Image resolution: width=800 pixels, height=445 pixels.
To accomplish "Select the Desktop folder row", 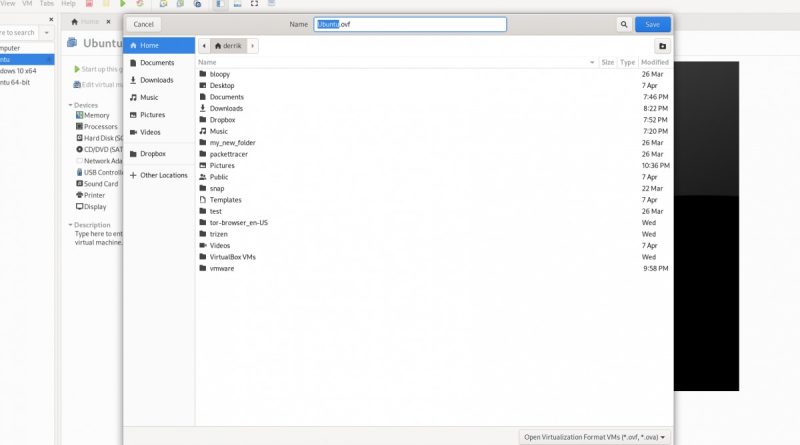I will [x=434, y=86].
